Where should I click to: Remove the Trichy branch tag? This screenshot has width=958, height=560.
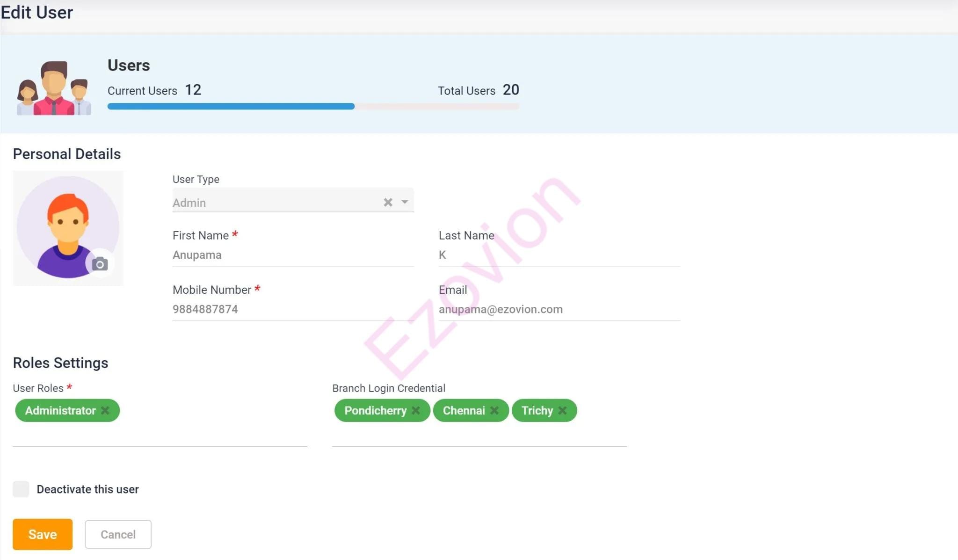coord(563,410)
